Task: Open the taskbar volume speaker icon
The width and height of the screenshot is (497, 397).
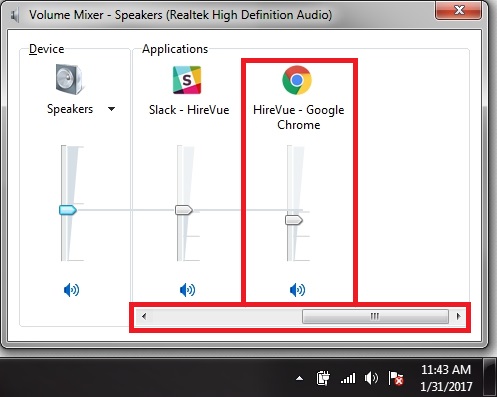Action: (x=371, y=378)
